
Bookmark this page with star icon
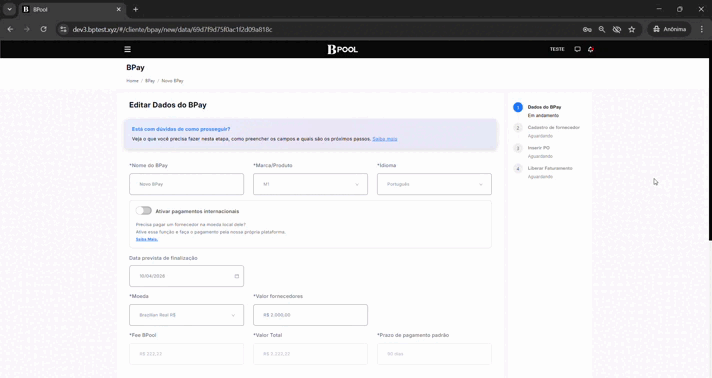coord(632,29)
